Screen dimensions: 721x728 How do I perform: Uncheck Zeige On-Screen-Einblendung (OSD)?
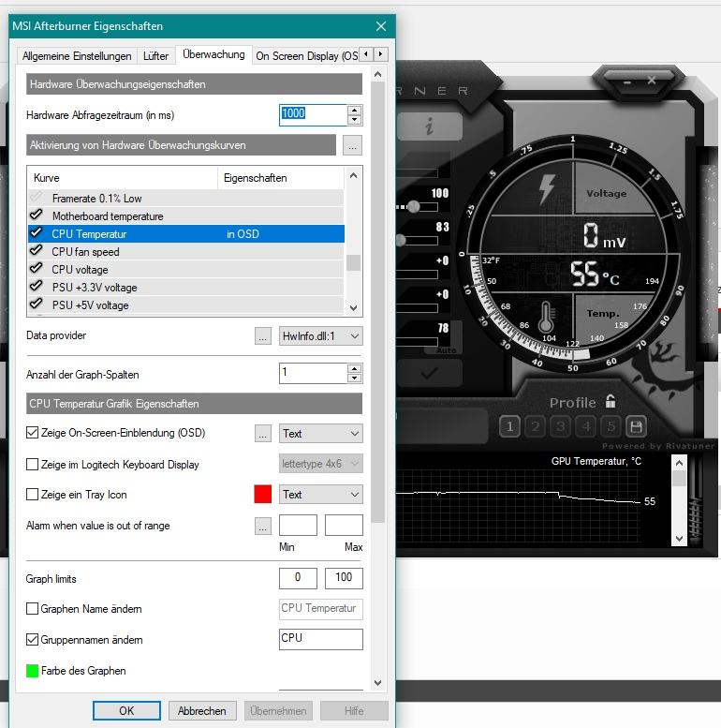(32, 433)
